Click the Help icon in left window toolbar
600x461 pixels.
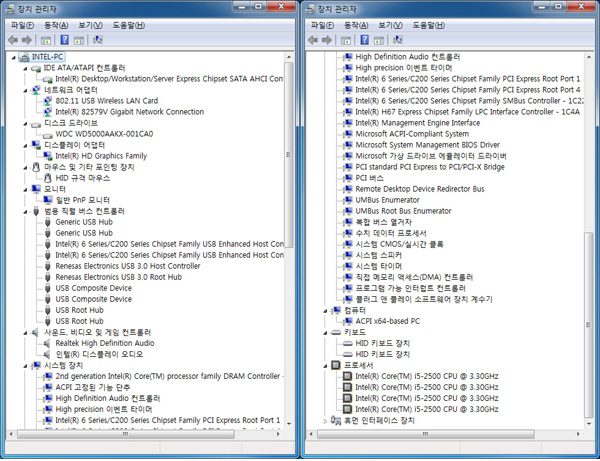click(65, 40)
